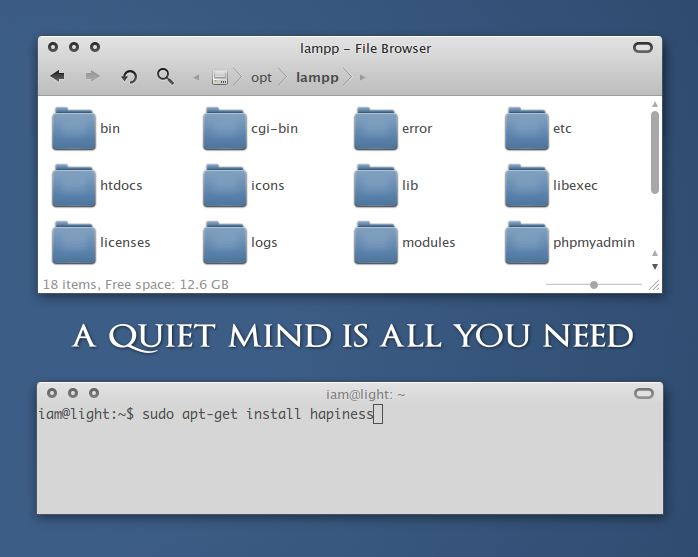
Task: Select the logs folder icon
Action: 225,242
